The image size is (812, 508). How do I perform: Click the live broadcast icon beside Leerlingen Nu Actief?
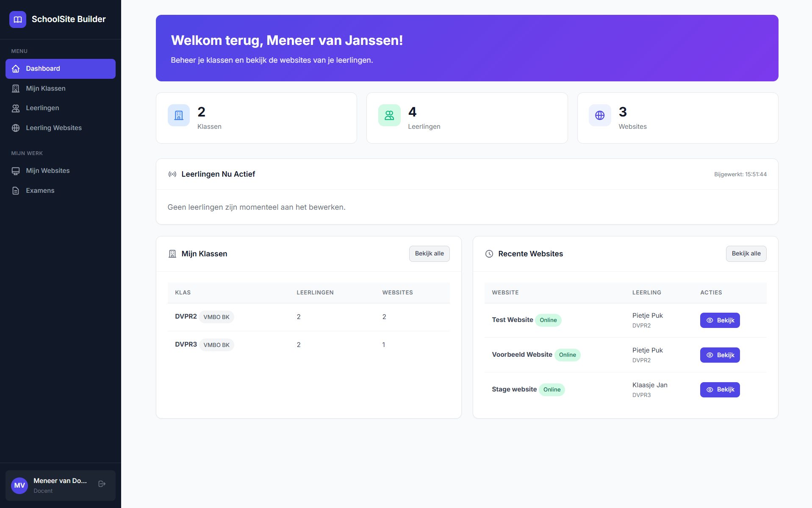(172, 174)
